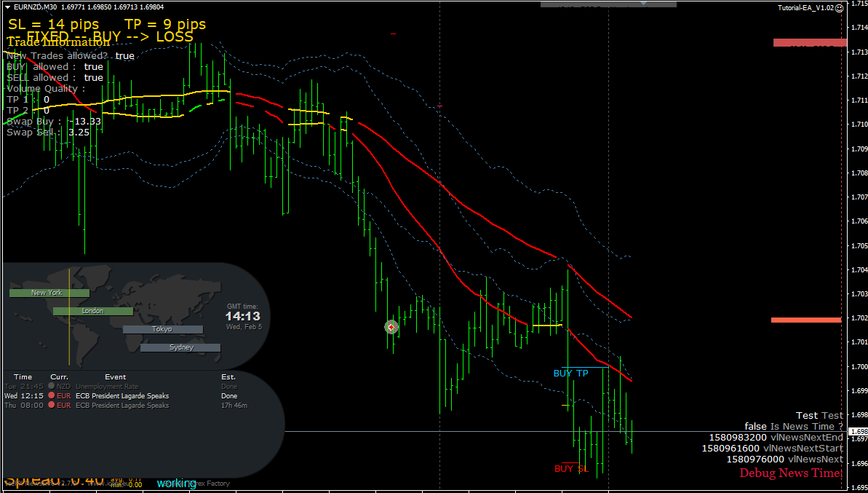
Task: Select the BUY TP label
Action: [x=570, y=374]
